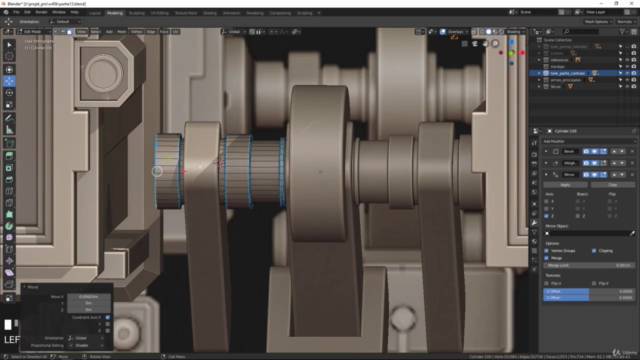Switch to the UV Editing workspace tab
Screen dimensions: 640x360
click(x=159, y=13)
